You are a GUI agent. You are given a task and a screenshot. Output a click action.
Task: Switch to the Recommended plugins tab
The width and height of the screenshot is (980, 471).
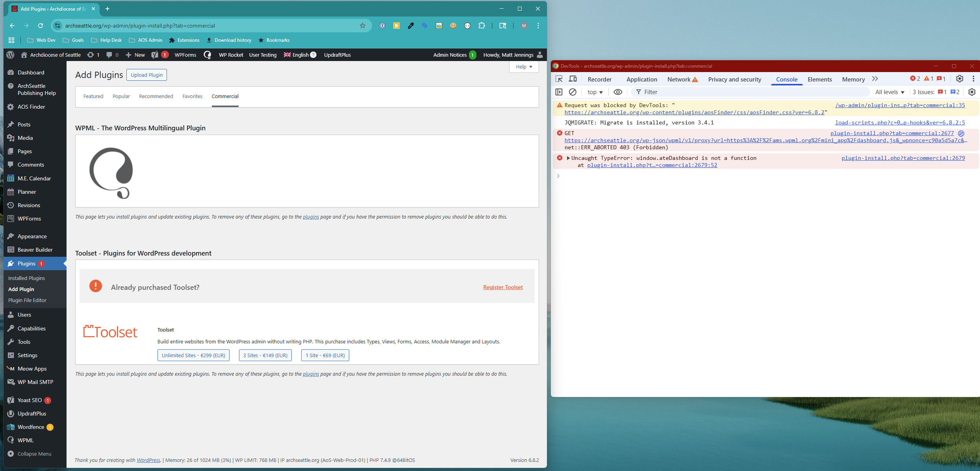point(156,96)
